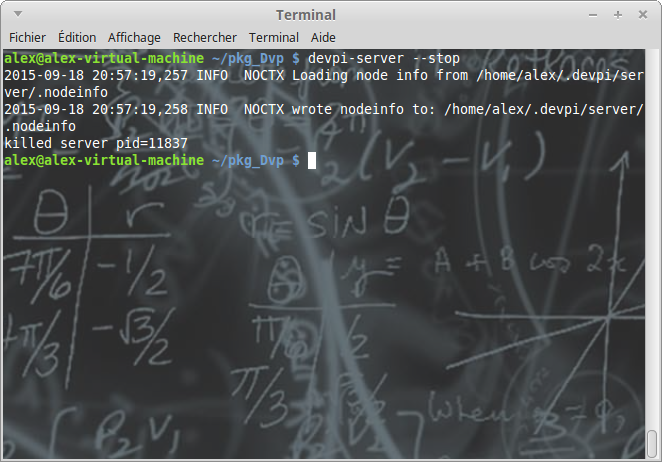Click the Terminal window title text
The width and height of the screenshot is (662, 462).
[x=306, y=15]
